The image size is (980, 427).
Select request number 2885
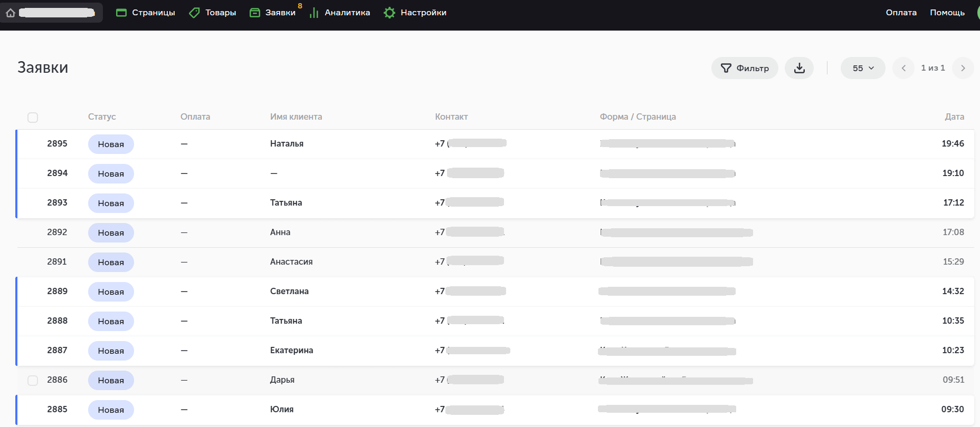(57, 409)
